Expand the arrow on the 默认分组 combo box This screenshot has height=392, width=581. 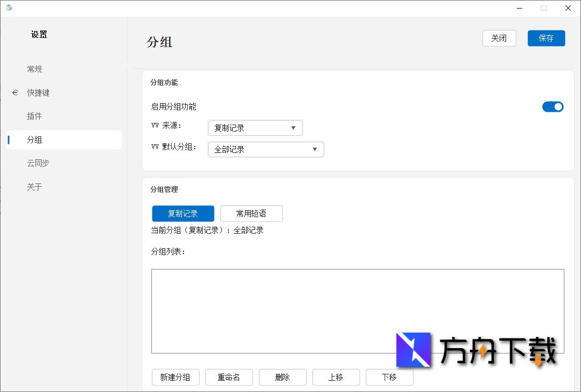[315, 149]
